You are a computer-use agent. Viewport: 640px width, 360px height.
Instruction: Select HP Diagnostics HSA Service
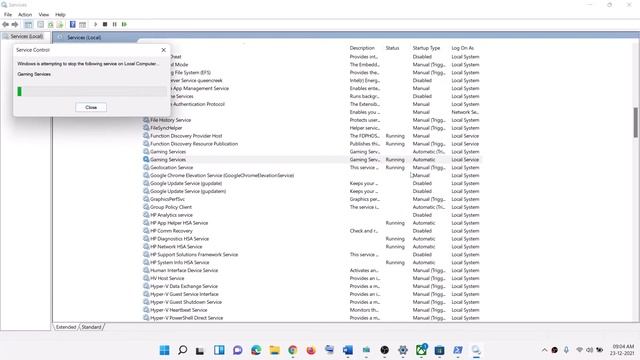(312, 239)
